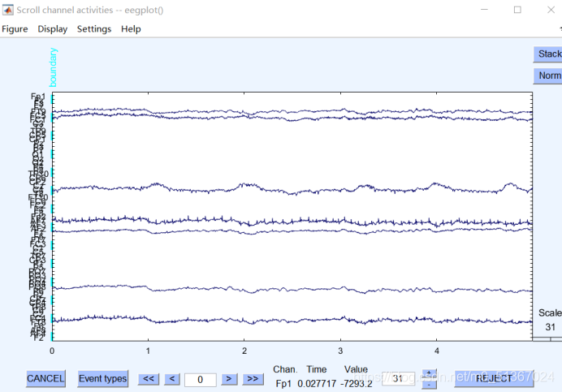Click the Time readout 0.027717

[x=317, y=384]
